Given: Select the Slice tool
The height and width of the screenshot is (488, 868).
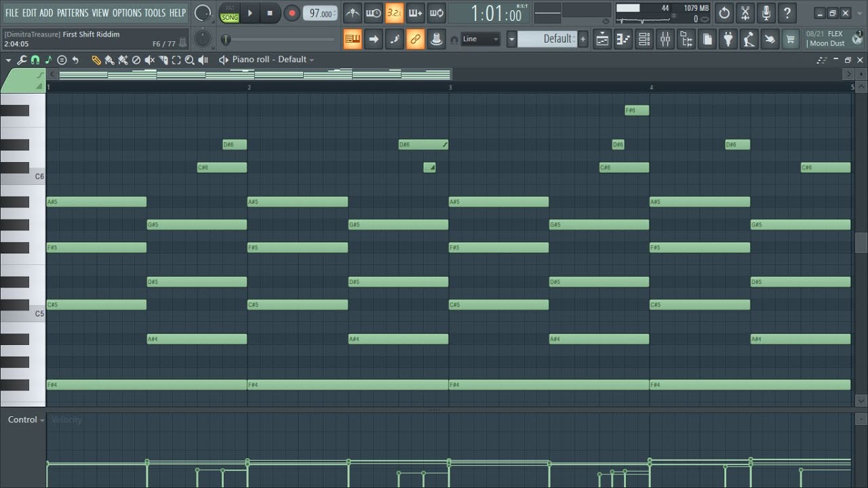Looking at the screenshot, I should coord(163,60).
